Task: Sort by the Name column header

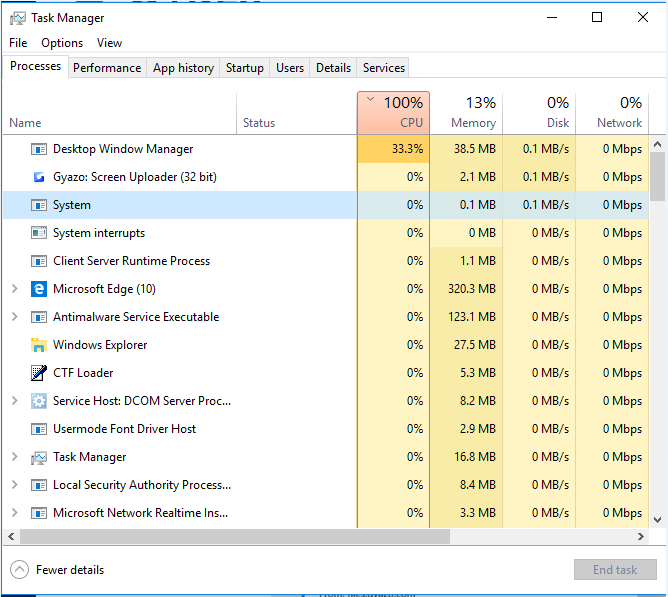Action: pos(120,113)
